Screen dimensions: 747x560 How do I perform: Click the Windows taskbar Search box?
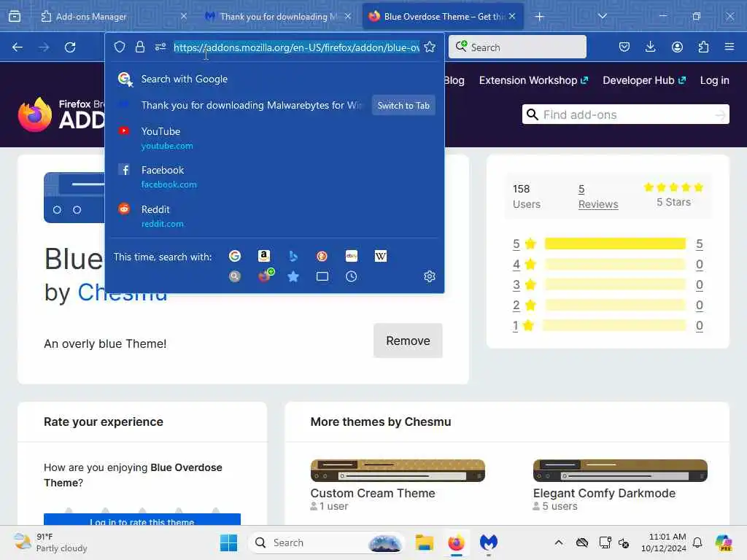(327, 542)
